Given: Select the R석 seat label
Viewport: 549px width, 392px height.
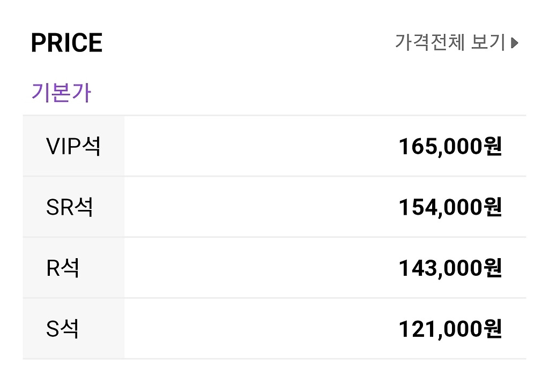Looking at the screenshot, I should pyautogui.click(x=63, y=268).
